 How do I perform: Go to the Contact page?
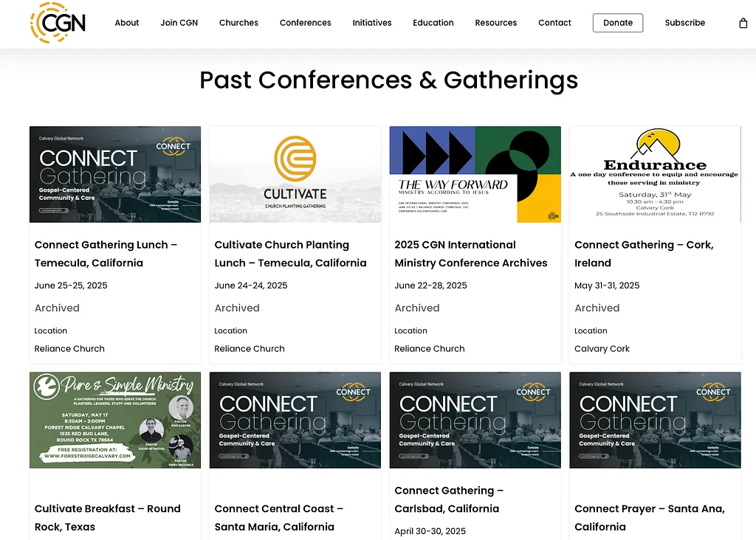point(554,23)
